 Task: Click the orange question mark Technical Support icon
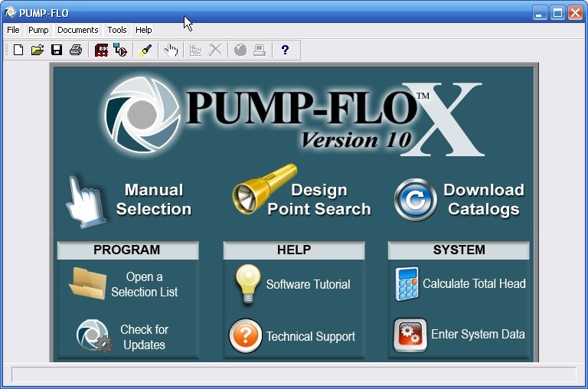[x=246, y=335]
